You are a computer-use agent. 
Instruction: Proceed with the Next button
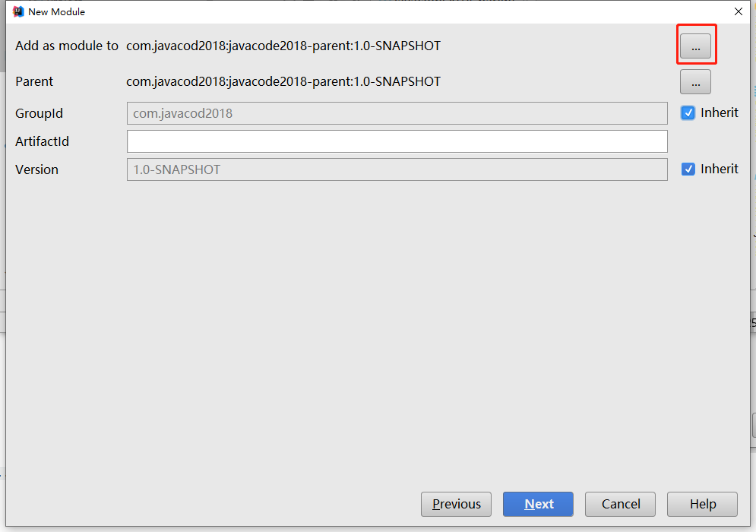tap(538, 504)
